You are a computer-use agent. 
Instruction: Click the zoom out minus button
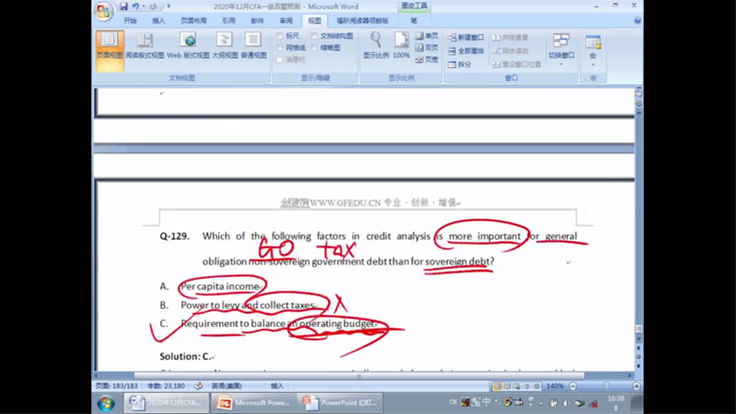pos(573,386)
